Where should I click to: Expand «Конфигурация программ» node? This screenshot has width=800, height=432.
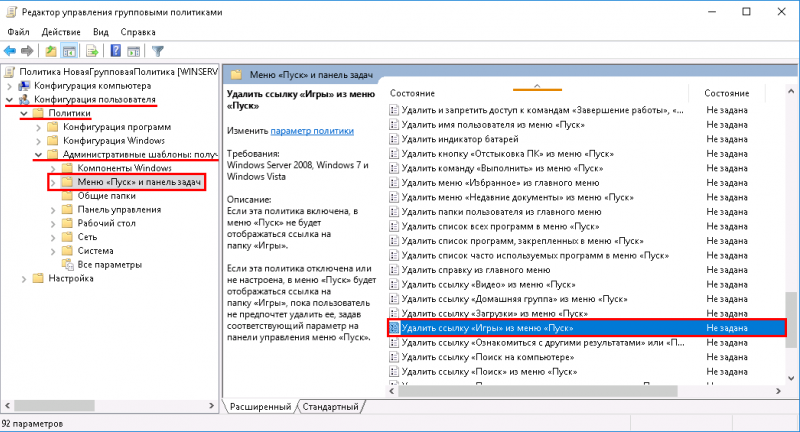pos(38,127)
